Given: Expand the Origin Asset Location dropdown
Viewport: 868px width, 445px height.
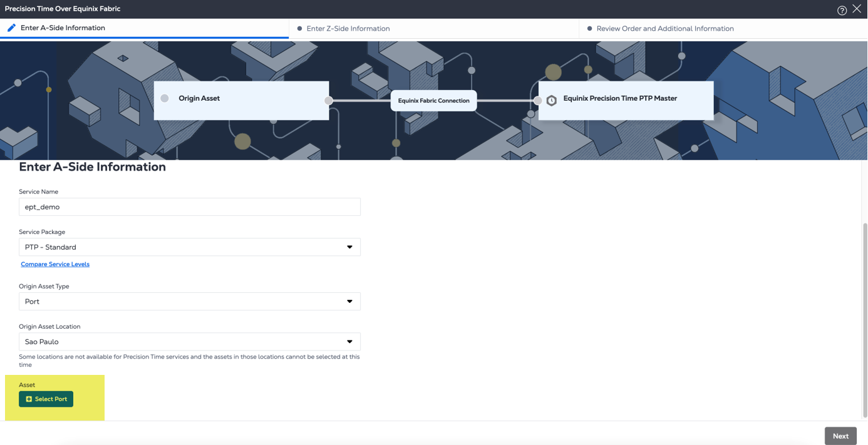Looking at the screenshot, I should (190, 342).
